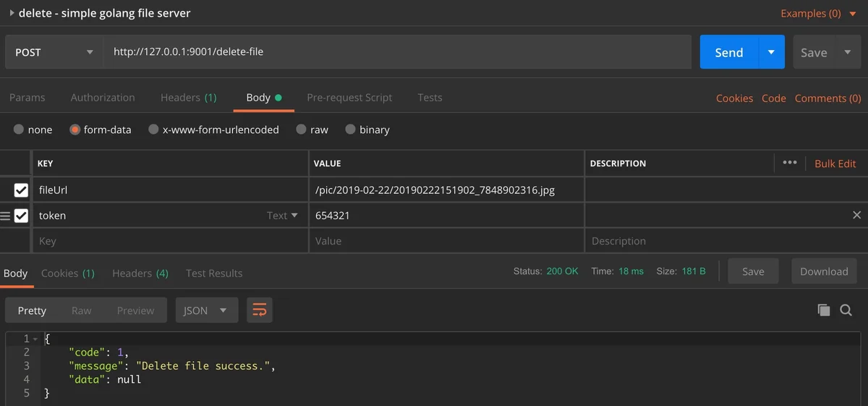Viewport: 868px width, 406px height.
Task: Select the raw body type radio button
Action: coord(302,130)
